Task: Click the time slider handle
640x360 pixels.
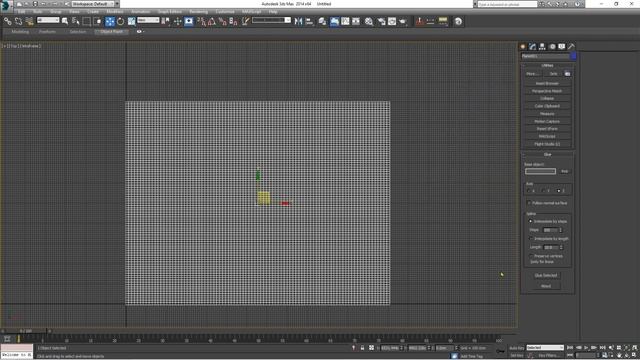Action: (25, 331)
